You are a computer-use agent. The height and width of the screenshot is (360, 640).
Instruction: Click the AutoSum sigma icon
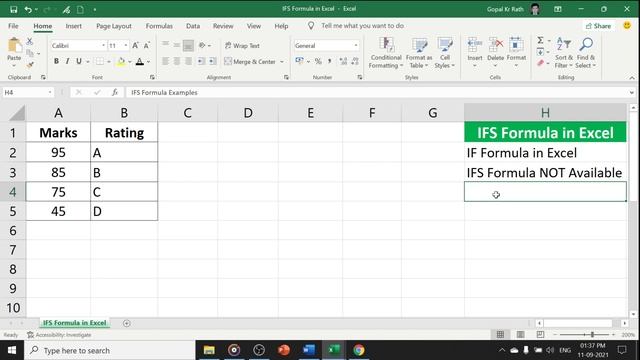coord(540,40)
